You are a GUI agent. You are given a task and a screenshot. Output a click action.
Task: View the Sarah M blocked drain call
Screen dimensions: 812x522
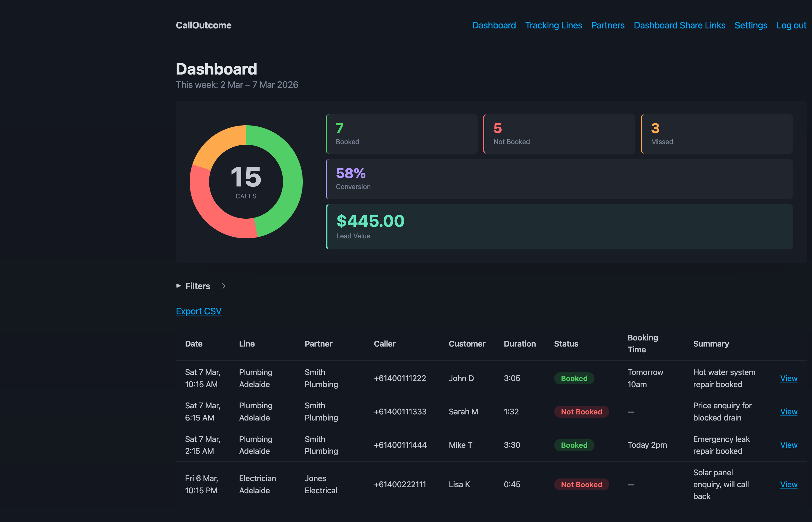pyautogui.click(x=789, y=412)
